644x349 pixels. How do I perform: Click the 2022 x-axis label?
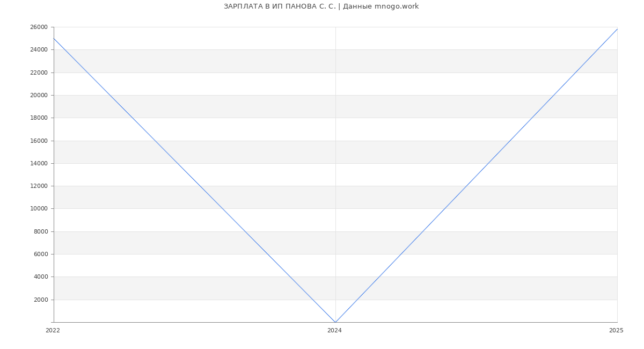(x=53, y=331)
